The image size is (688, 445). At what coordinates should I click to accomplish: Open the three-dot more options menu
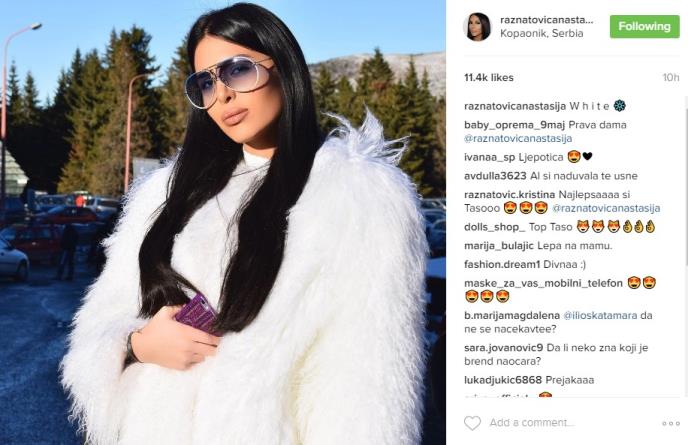pyautogui.click(x=671, y=423)
